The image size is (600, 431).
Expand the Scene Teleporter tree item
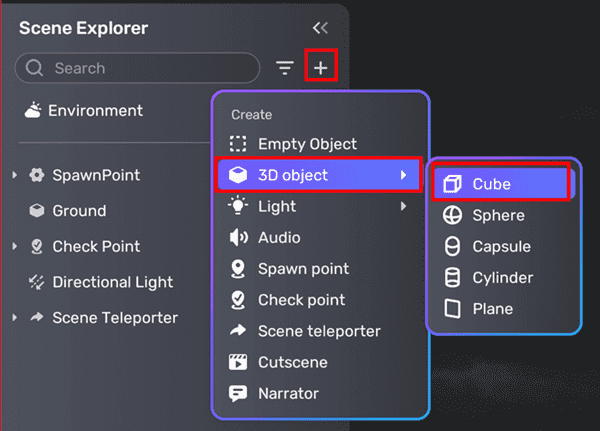click(x=15, y=319)
